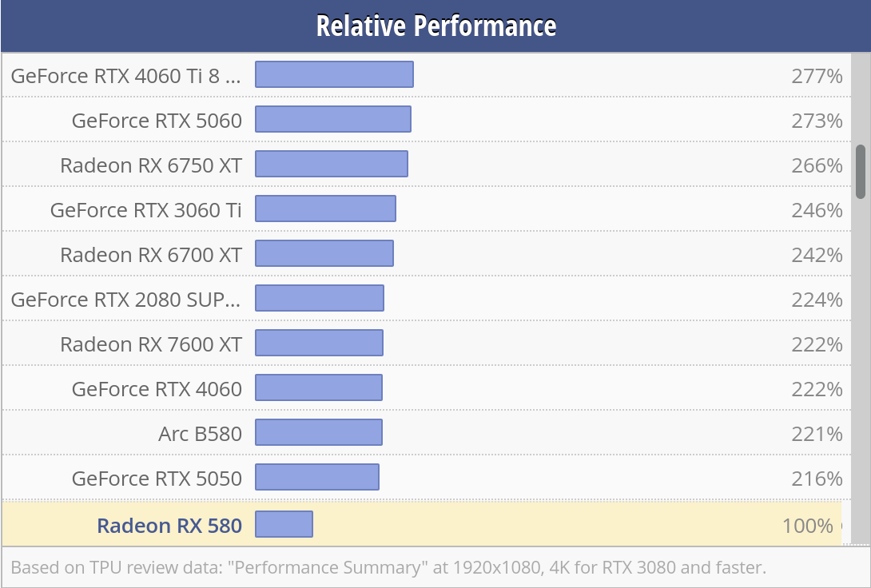871x588 pixels.
Task: Click the GeForce RTX 4060 Ti performance bar
Action: [x=334, y=74]
